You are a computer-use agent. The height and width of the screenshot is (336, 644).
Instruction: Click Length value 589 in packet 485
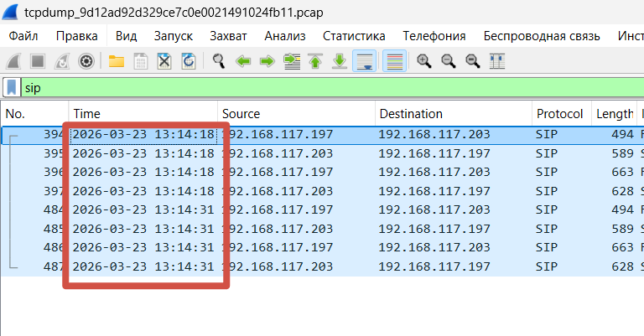pos(622,229)
